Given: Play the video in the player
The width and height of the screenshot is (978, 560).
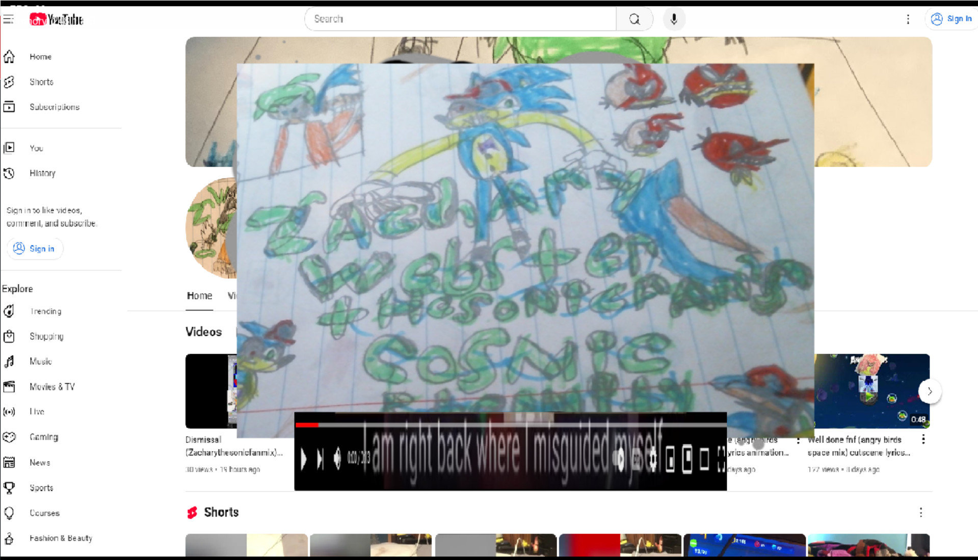Looking at the screenshot, I should click(304, 458).
